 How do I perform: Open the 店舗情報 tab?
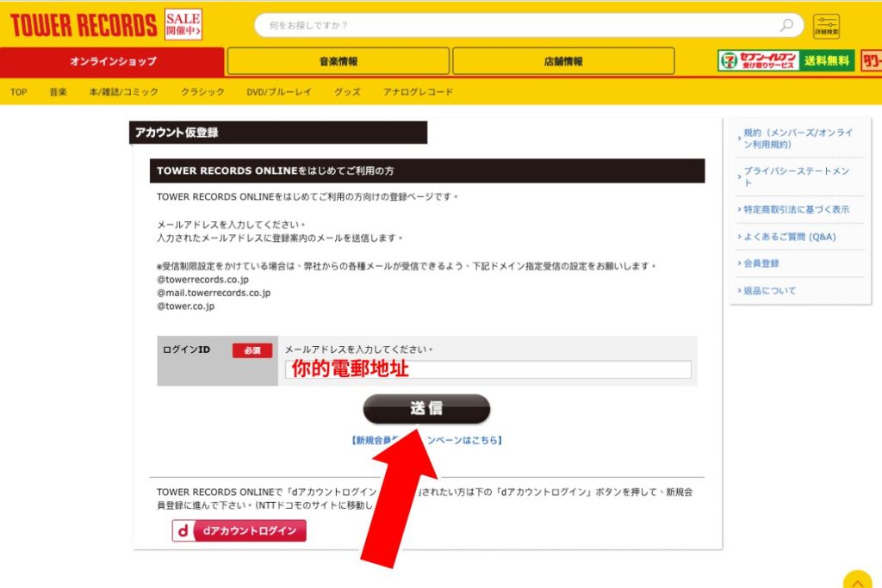pyautogui.click(x=563, y=61)
